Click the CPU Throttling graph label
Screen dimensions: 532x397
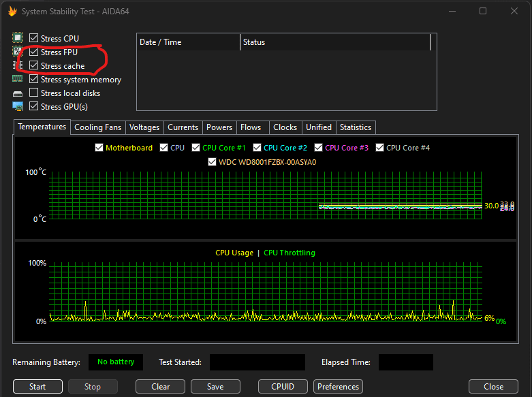(x=290, y=253)
